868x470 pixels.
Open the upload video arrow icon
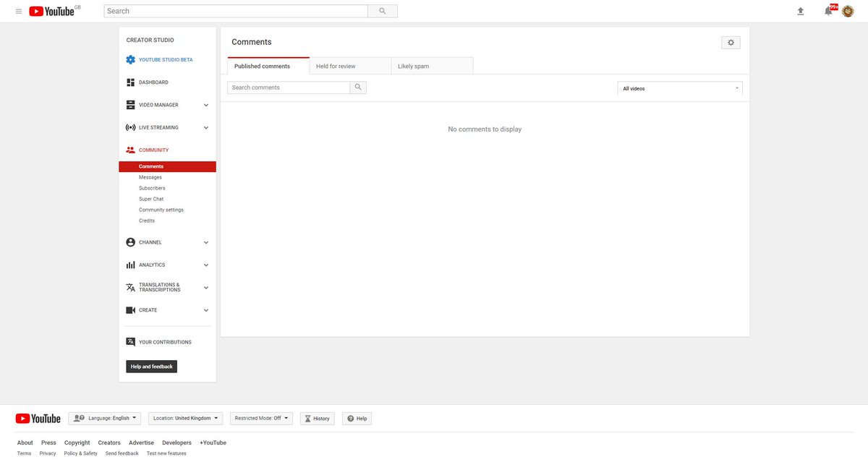(x=801, y=11)
